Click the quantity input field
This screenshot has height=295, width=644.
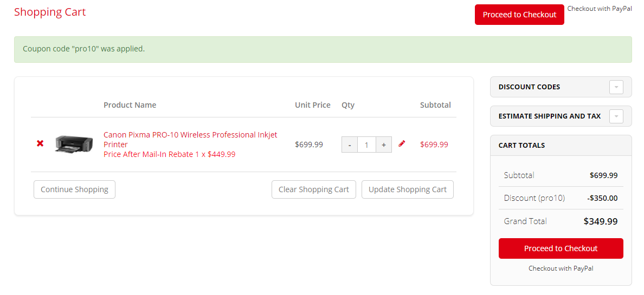point(366,145)
